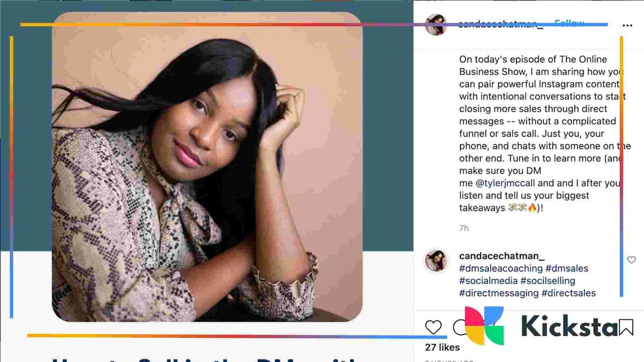The width and height of the screenshot is (644, 362).
Task: Open the #directmessaging hashtag
Action: click(x=499, y=293)
